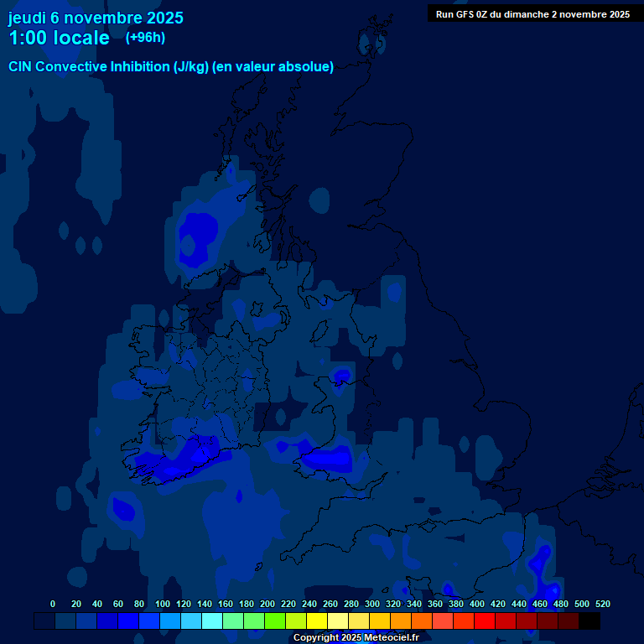Screen dimensions: 644x644
Task: Click the Run GFS 0Z header banner
Action: pos(532,14)
